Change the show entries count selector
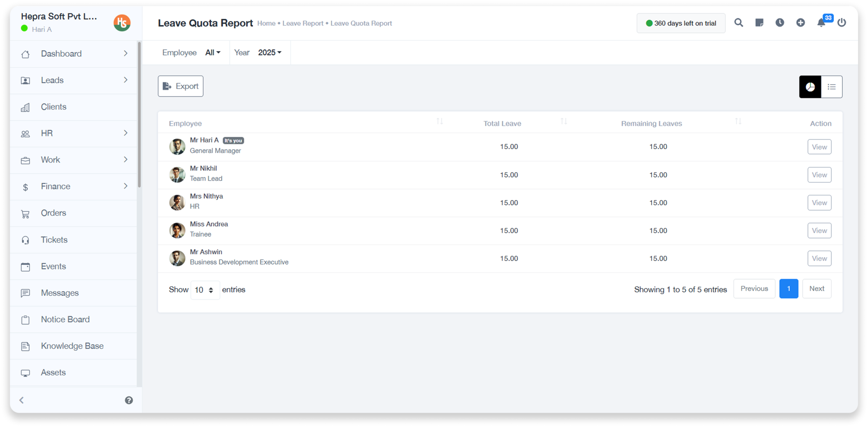The width and height of the screenshot is (868, 427). (x=205, y=290)
